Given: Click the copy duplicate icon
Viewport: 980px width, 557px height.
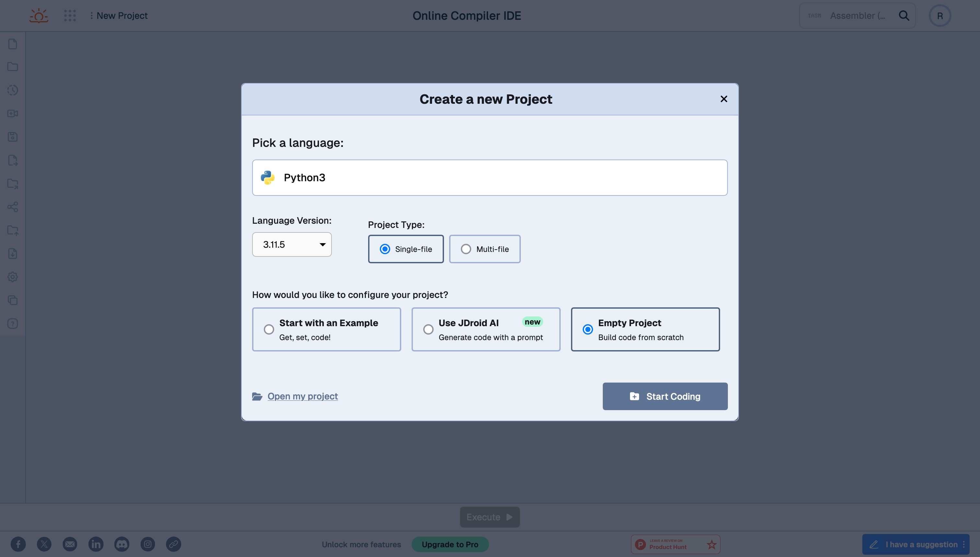Looking at the screenshot, I should 13,300.
